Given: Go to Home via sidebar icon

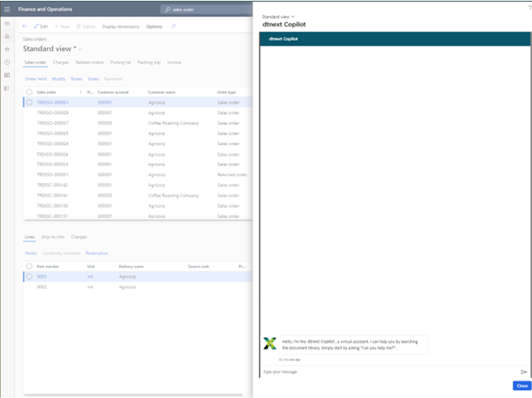Looking at the screenshot, I should pos(7,36).
